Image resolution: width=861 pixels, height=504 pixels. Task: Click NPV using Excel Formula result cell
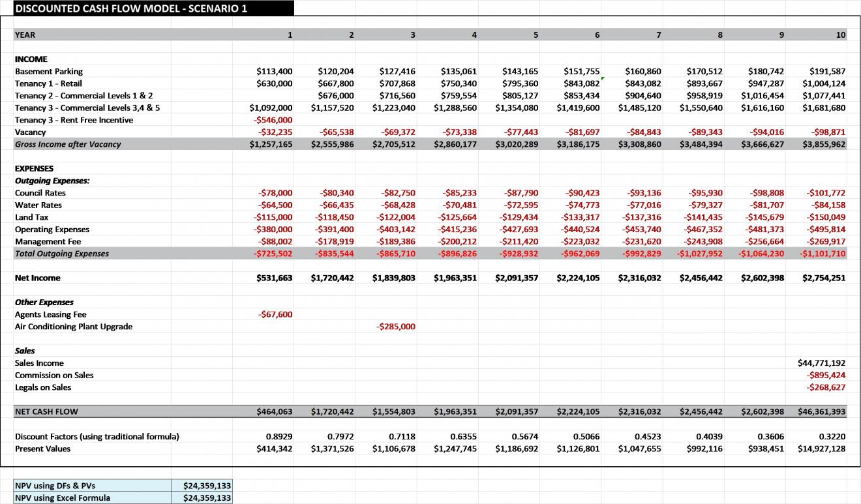pyautogui.click(x=203, y=497)
